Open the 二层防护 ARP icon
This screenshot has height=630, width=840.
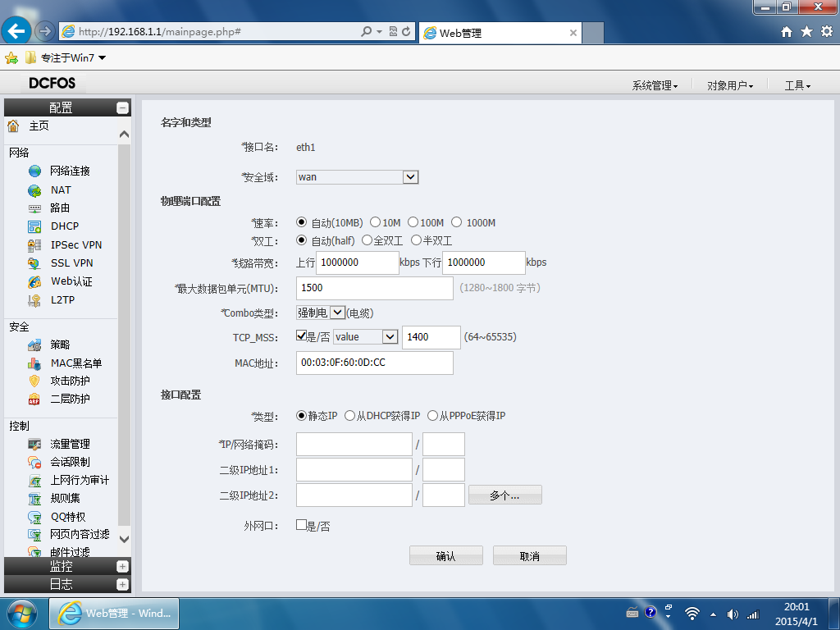[34, 399]
